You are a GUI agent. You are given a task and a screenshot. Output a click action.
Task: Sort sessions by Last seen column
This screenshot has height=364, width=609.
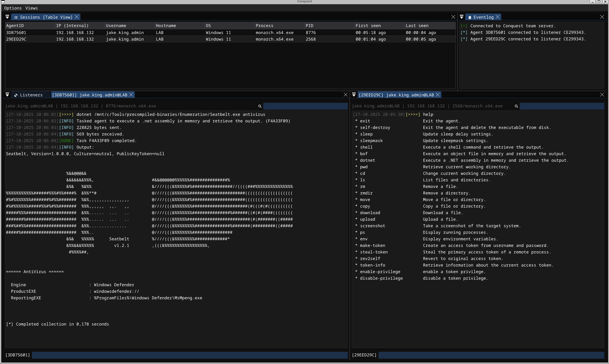click(x=417, y=26)
